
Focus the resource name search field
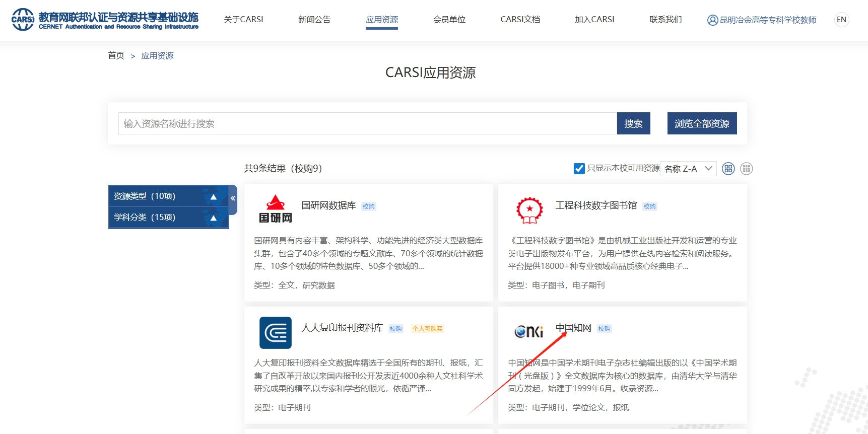pyautogui.click(x=368, y=123)
